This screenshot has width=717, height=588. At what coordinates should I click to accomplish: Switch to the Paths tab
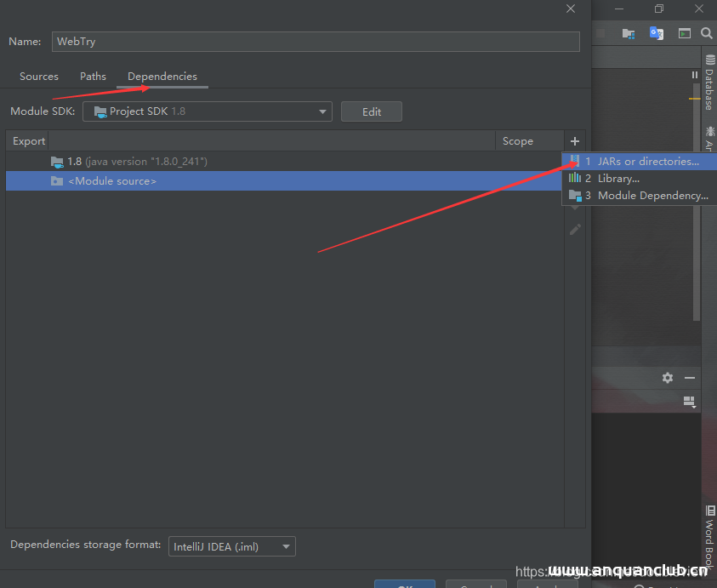click(93, 77)
